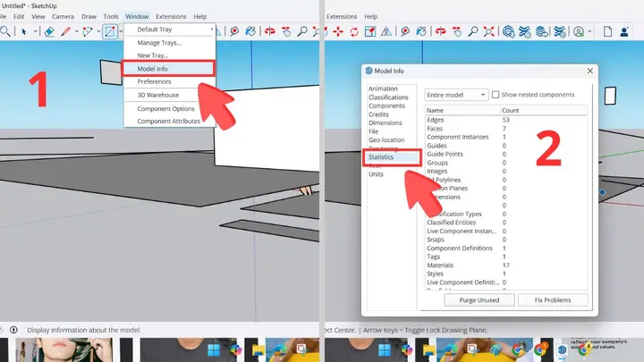Choose Model Info from Window menu
644x362 pixels.
[168, 69]
